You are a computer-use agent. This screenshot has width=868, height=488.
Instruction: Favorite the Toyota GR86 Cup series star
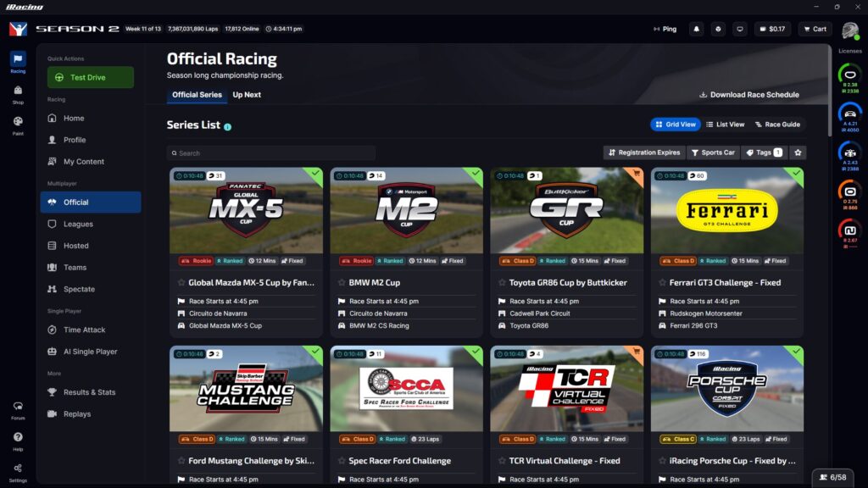click(x=502, y=282)
